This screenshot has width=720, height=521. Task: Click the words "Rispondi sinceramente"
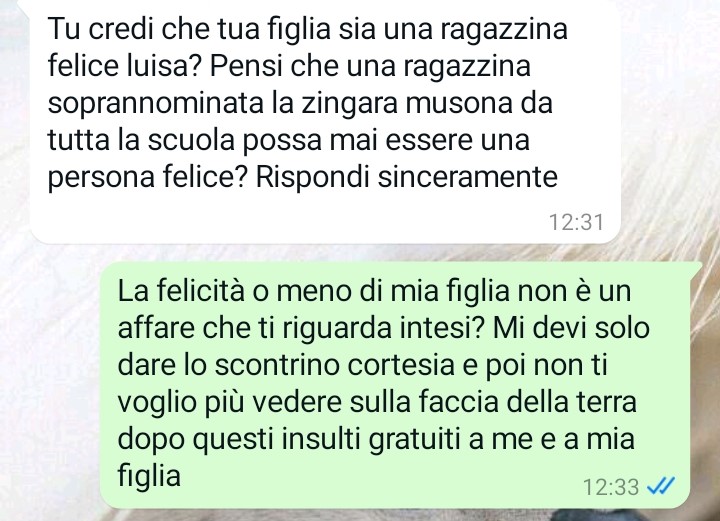click(406, 176)
